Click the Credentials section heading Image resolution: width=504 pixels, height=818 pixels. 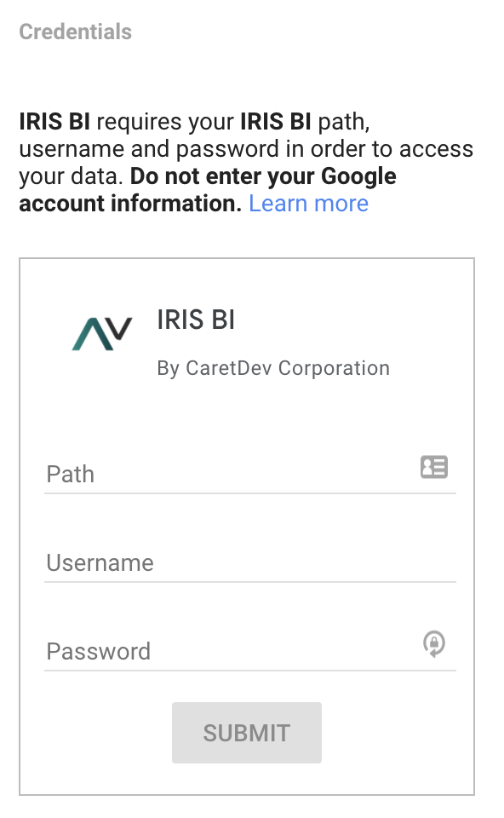click(x=76, y=32)
